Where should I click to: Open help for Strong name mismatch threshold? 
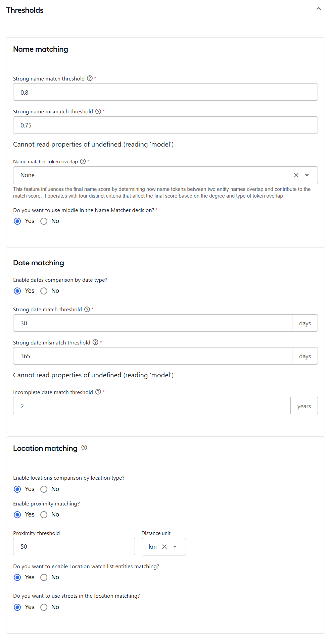[x=98, y=111]
